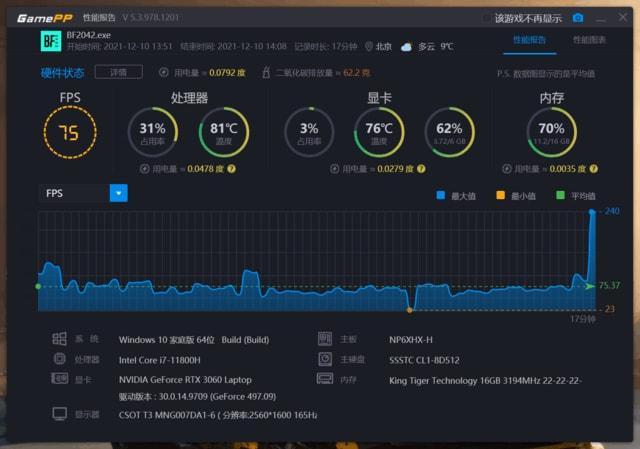Click the NP6XHX-H motherboard text
The image size is (640, 449).
411,340
